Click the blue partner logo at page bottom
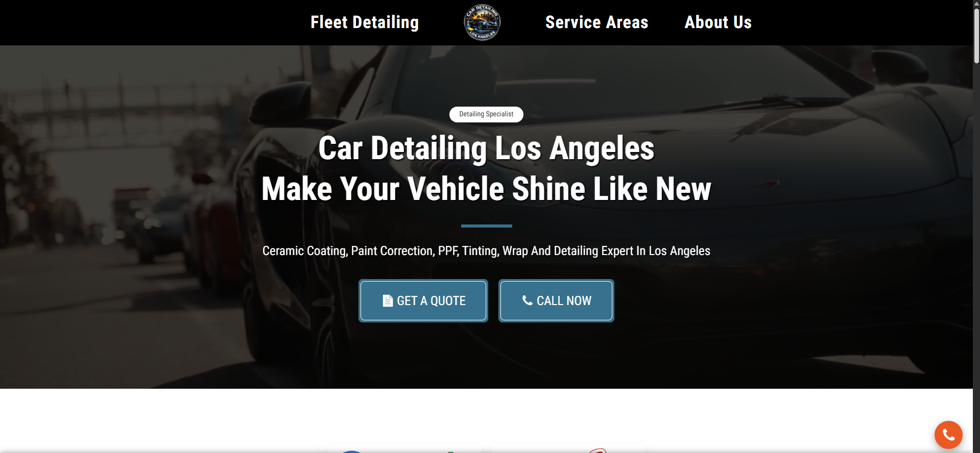The width and height of the screenshot is (980, 453). tap(351, 451)
